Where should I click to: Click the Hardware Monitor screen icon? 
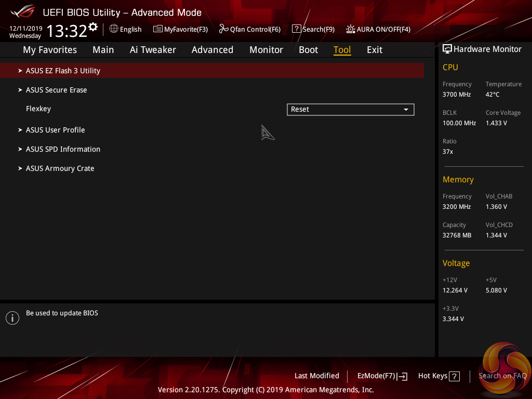point(447,49)
